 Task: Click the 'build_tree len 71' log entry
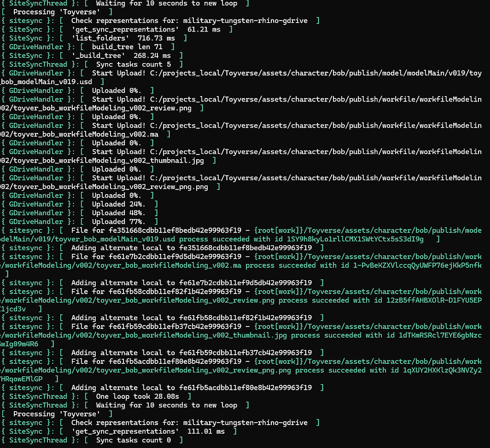tap(127, 46)
